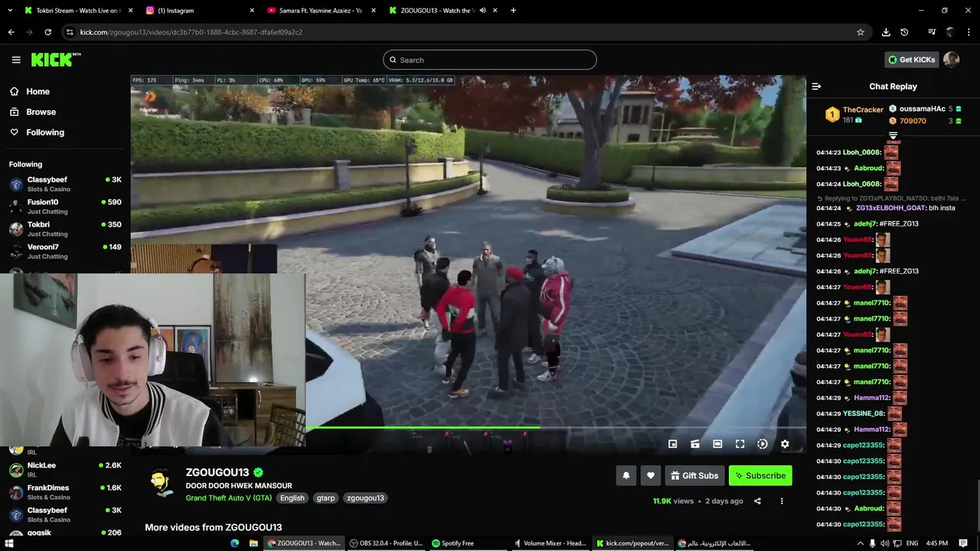Click the TheCracker top gifter entry

854,115
